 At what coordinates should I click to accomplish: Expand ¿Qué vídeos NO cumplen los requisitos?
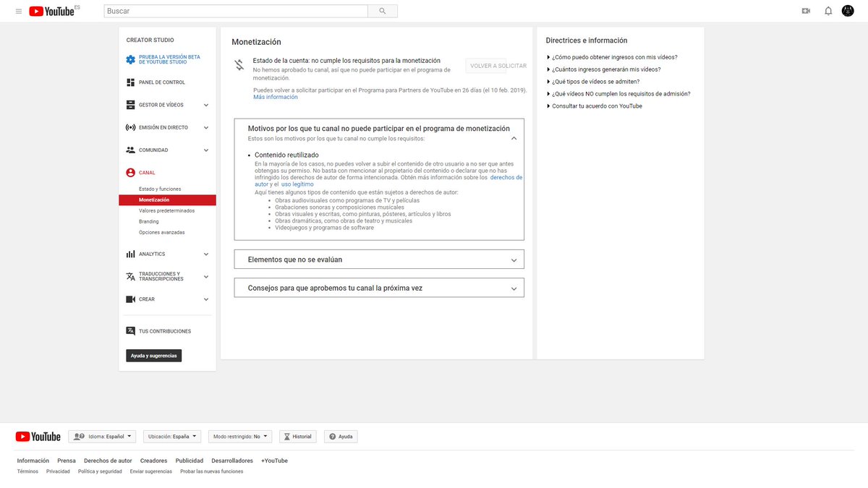[x=618, y=94]
